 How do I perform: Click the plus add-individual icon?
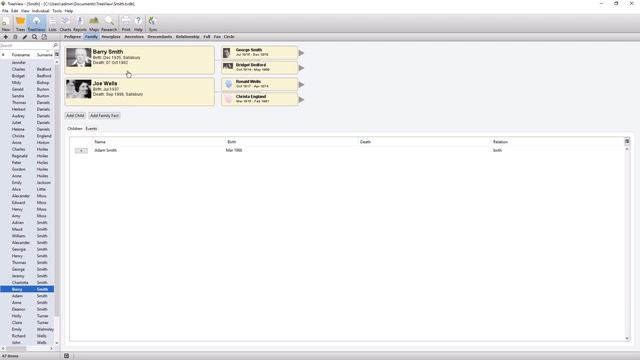(x=6, y=37)
